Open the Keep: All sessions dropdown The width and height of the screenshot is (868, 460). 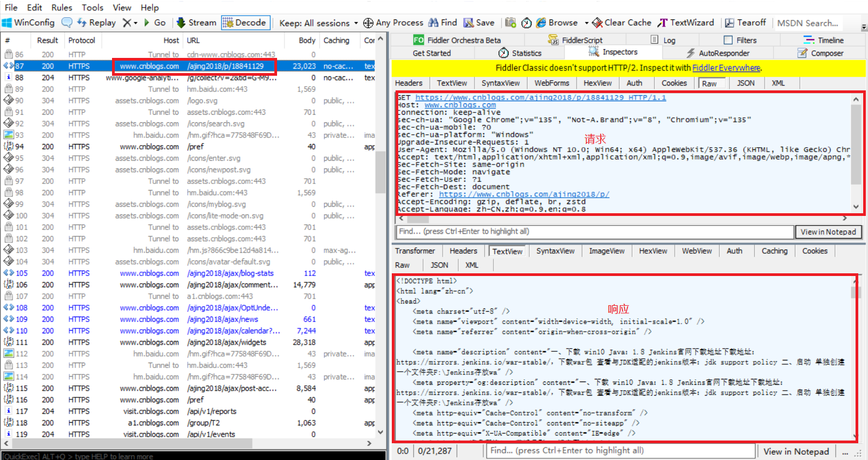[318, 23]
